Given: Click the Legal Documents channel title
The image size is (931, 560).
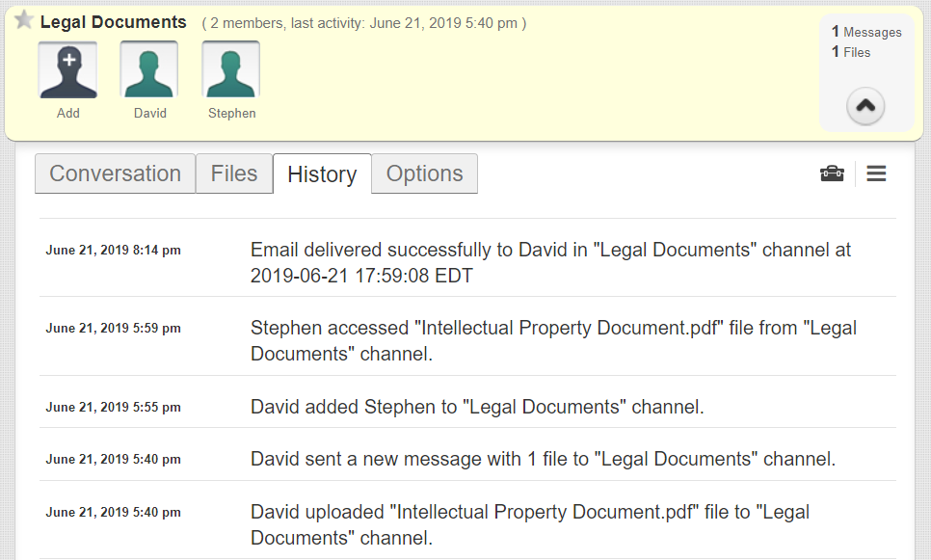Looking at the screenshot, I should click(113, 22).
